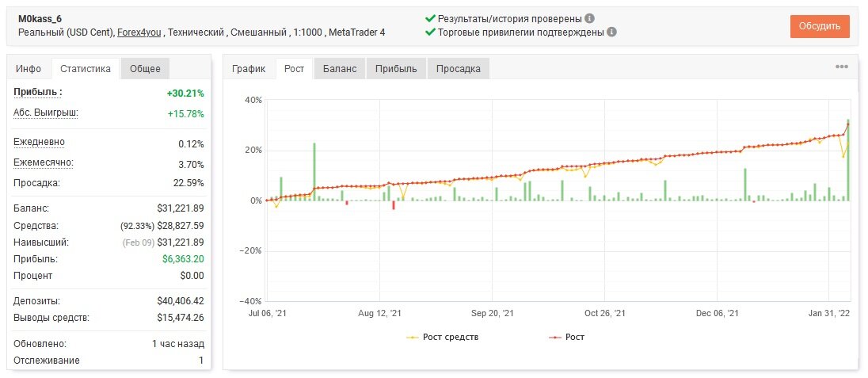868x378 pixels.
Task: Click the Ежемесячно statistic label
Action: [44, 163]
